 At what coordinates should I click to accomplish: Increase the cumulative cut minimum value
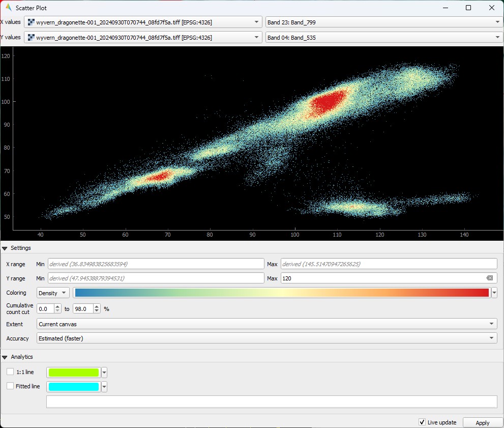coord(58,306)
